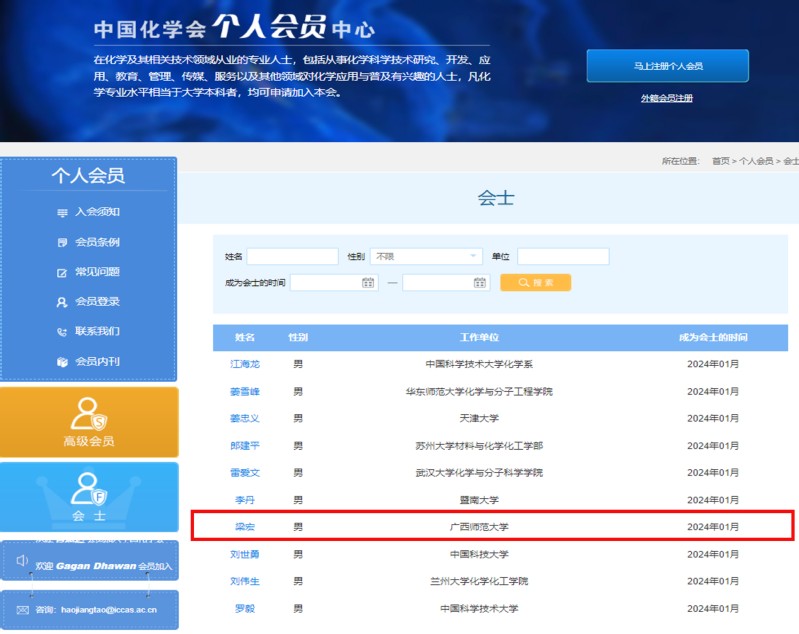Image resolution: width=799 pixels, height=634 pixels.
Task: Click 中国科学技术大学化学系 cell
Action: coord(479,364)
